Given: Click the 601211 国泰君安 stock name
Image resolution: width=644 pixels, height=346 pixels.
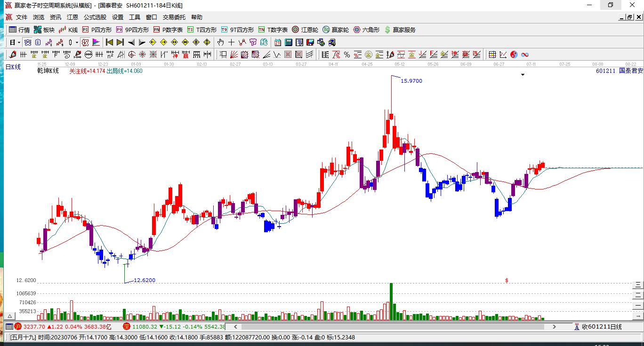Looking at the screenshot, I should 619,71.
